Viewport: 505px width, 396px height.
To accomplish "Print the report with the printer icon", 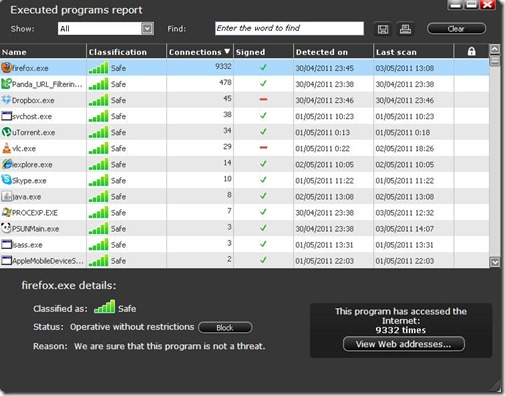I will click(405, 29).
